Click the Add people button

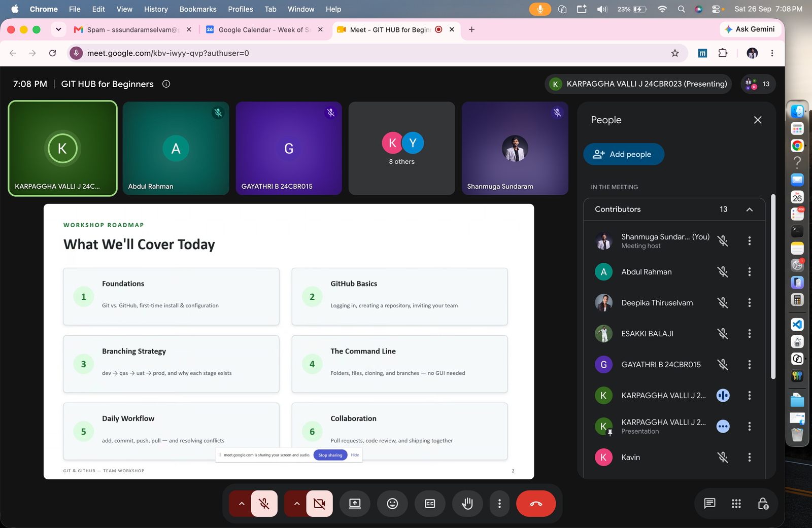pos(624,154)
